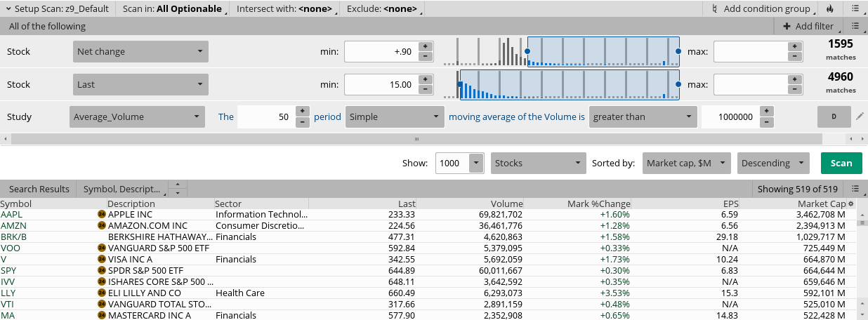Open the list menu icon beside the flame icon
The height and width of the screenshot is (320, 868).
point(855,9)
